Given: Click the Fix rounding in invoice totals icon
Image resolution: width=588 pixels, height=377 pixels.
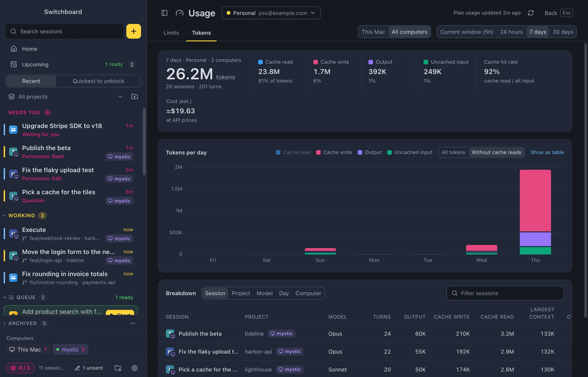Looking at the screenshot, I should [13, 278].
